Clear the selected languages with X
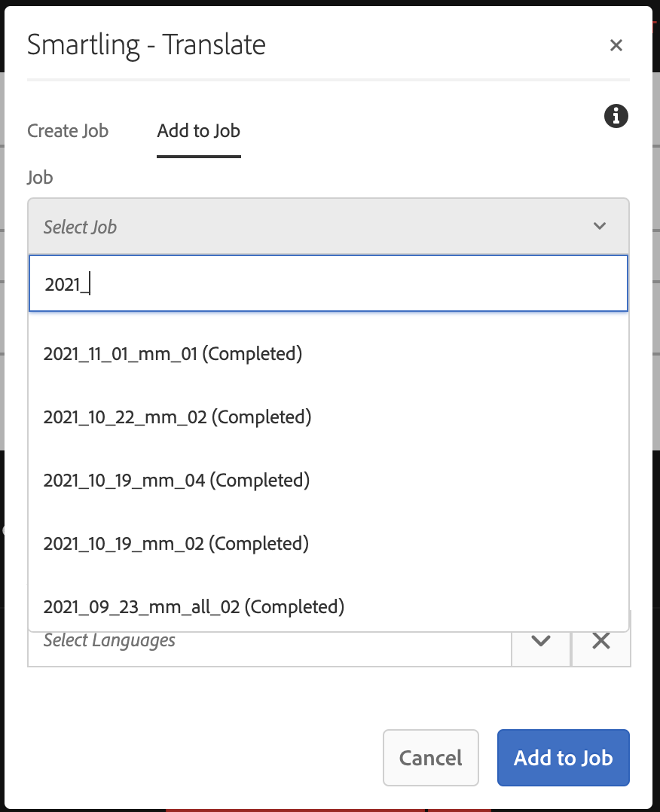The width and height of the screenshot is (660, 812). [600, 641]
